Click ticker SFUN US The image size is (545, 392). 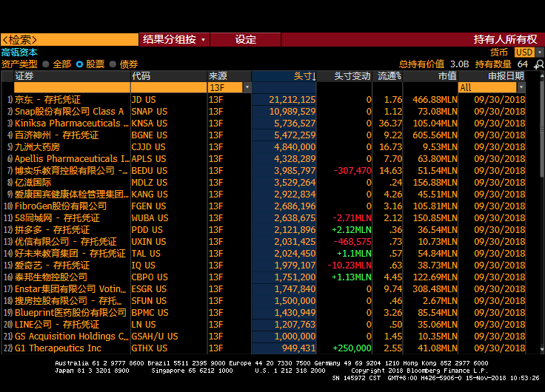click(x=149, y=301)
